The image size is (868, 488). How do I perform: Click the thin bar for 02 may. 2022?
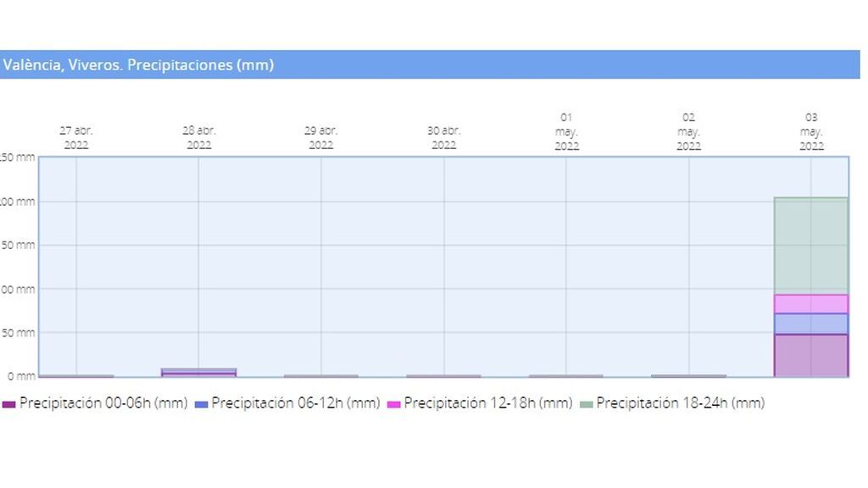click(688, 375)
